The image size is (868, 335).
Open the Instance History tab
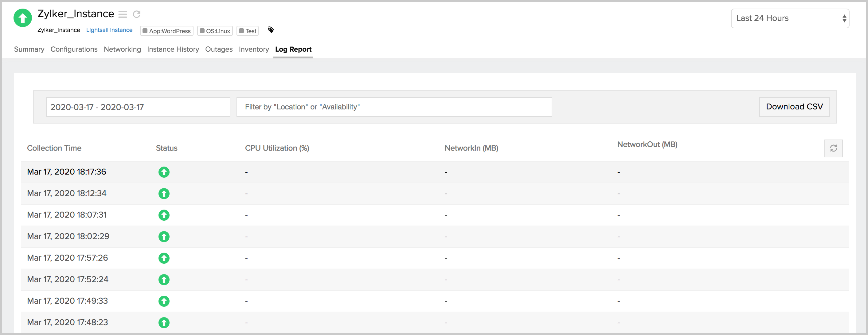coord(173,49)
